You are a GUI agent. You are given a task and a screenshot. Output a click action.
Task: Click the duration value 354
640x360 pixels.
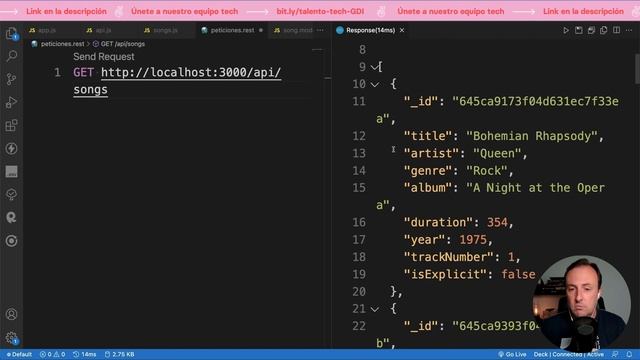(x=497, y=222)
